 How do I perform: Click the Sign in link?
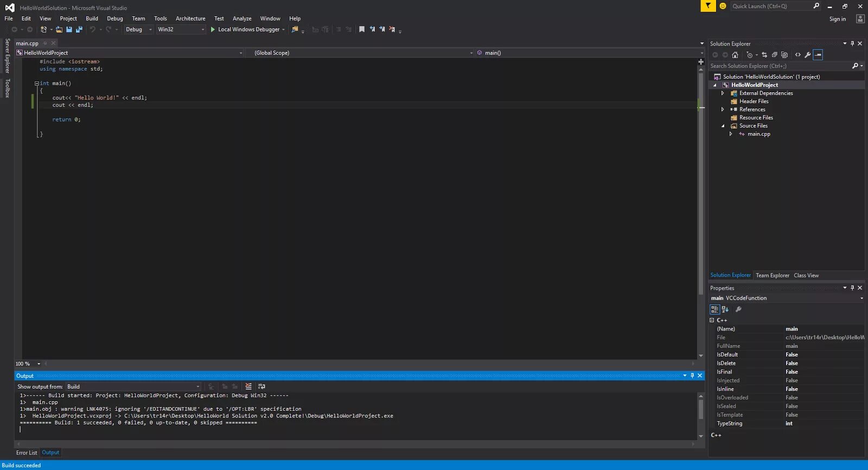[837, 19]
